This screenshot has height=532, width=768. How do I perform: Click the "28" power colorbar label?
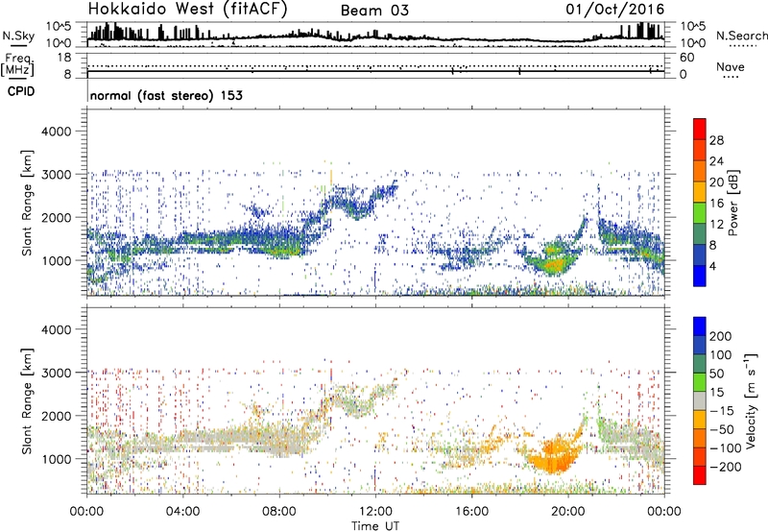[x=716, y=140]
